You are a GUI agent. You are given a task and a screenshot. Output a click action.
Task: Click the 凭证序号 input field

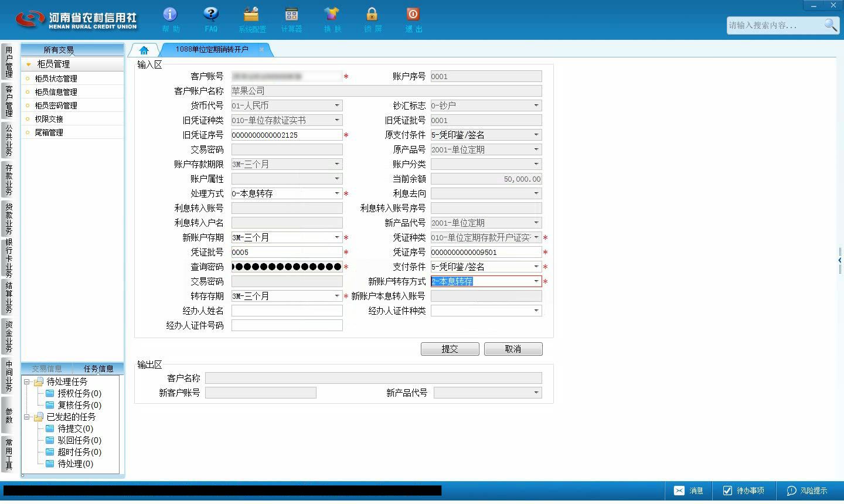click(x=486, y=252)
